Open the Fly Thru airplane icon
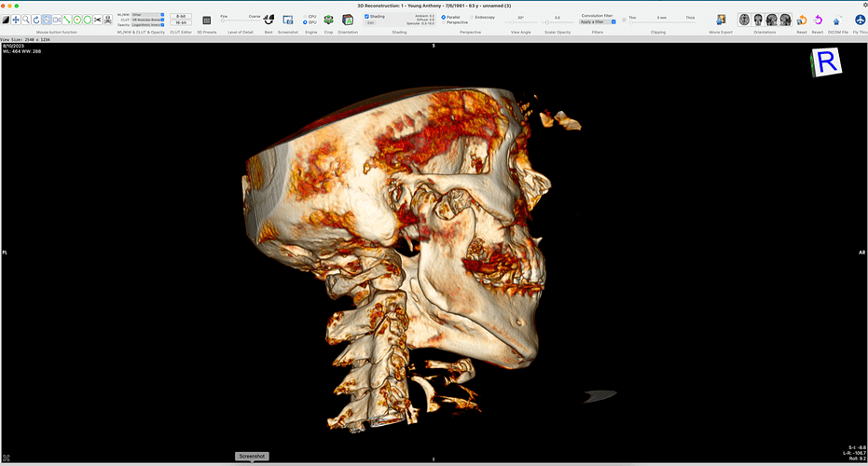868x466 pixels. click(x=860, y=20)
